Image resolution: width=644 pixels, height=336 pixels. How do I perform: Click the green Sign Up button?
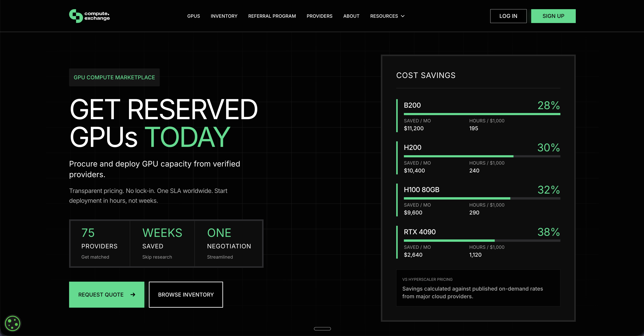pyautogui.click(x=553, y=16)
